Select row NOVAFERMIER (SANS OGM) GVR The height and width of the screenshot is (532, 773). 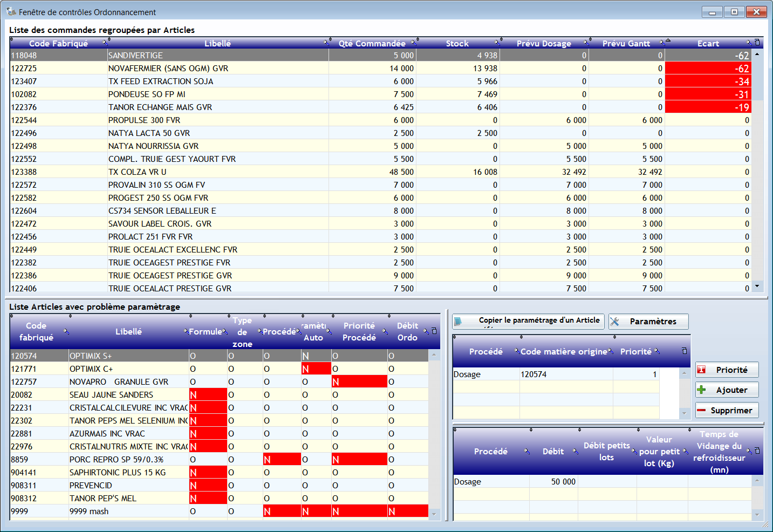[381, 68]
